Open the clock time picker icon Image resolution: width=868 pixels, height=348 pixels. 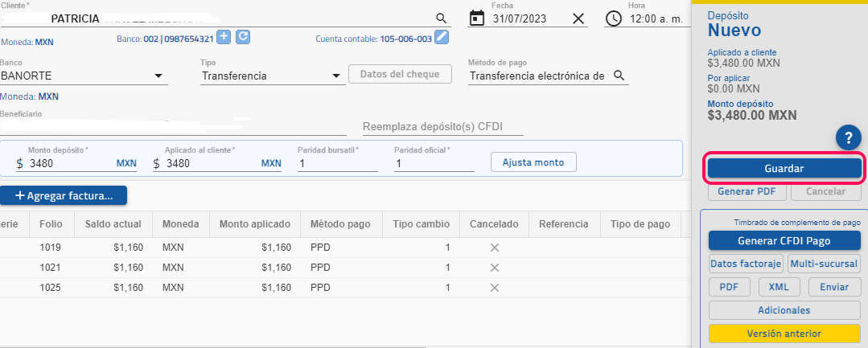coord(614,18)
